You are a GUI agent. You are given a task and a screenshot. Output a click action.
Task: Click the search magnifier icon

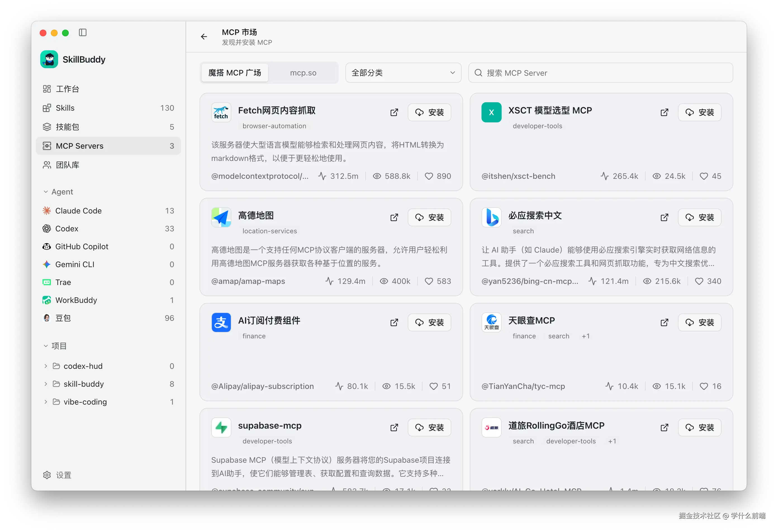tap(478, 73)
